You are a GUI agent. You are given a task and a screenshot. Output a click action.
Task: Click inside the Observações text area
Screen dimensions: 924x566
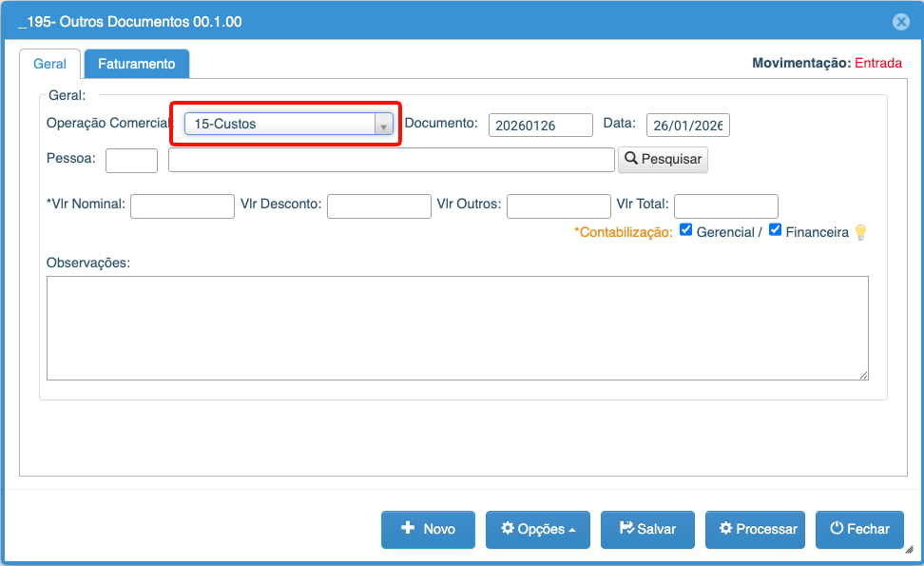click(456, 328)
